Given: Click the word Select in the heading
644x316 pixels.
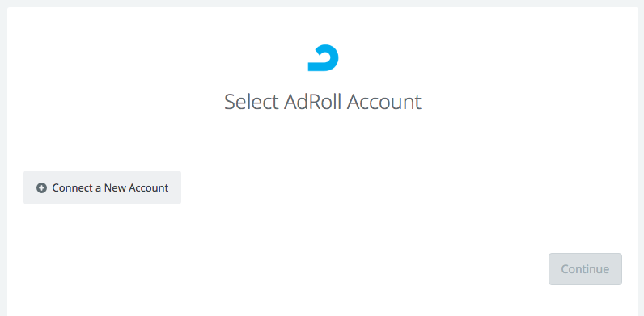Looking at the screenshot, I should tap(252, 102).
